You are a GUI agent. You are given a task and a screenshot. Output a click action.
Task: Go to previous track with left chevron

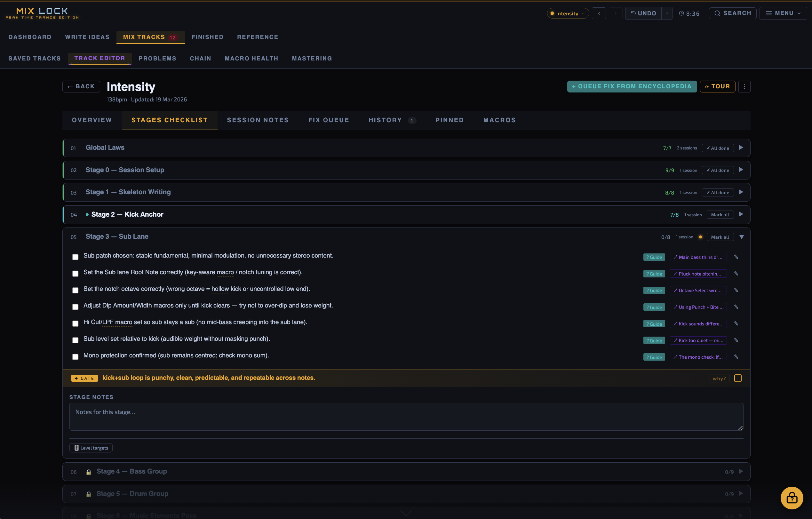599,13
